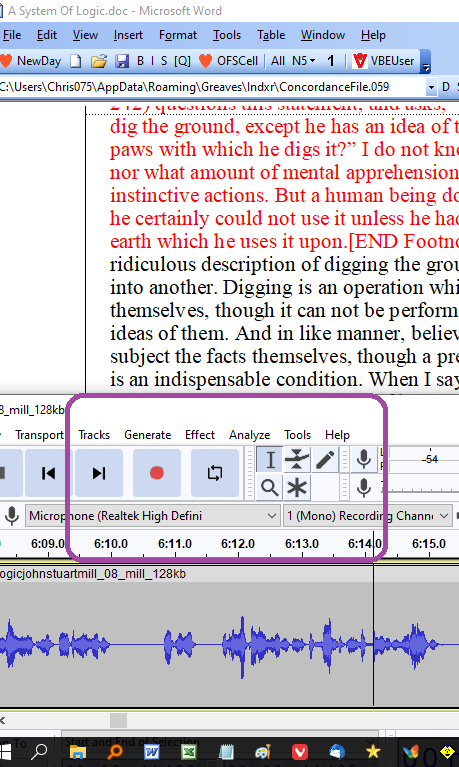This screenshot has height=767, width=459.
Task: Click the S toolbar button in Word
Action: pyautogui.click(x=164, y=61)
